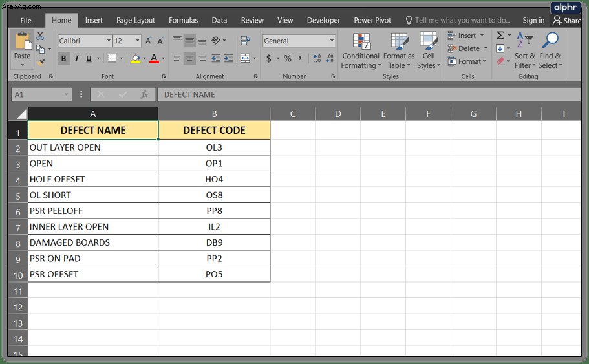
Task: Apply middle vertical alignment
Action: [x=189, y=41]
